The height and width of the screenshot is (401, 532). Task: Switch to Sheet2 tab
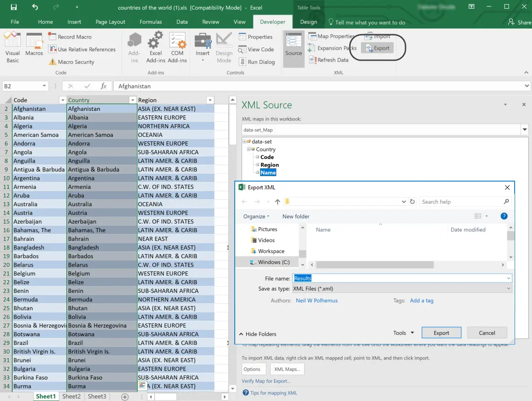[71, 396]
